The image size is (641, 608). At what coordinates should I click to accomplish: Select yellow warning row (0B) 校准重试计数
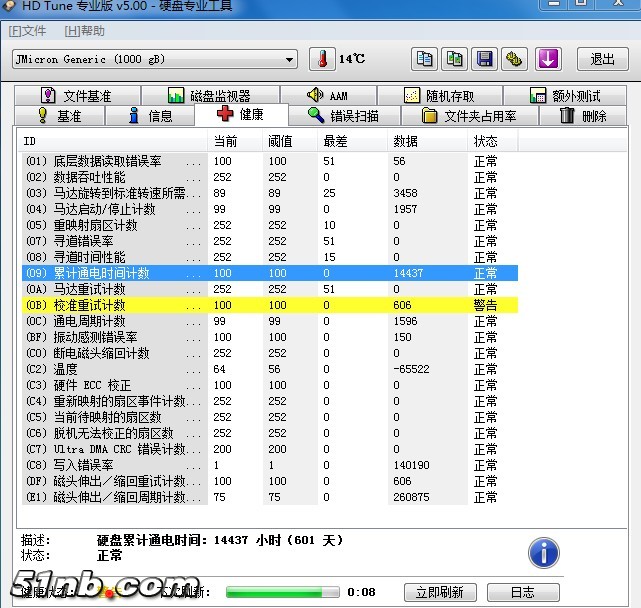click(x=270, y=305)
